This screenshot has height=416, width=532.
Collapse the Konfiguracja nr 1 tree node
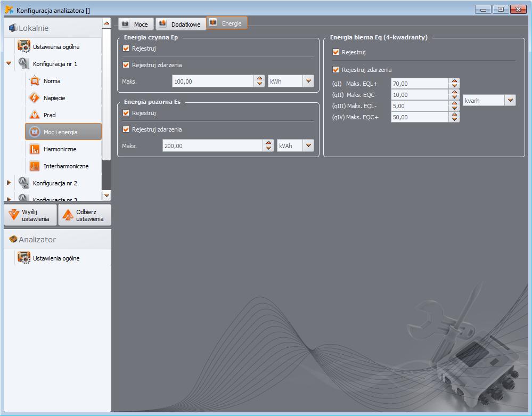9,63
